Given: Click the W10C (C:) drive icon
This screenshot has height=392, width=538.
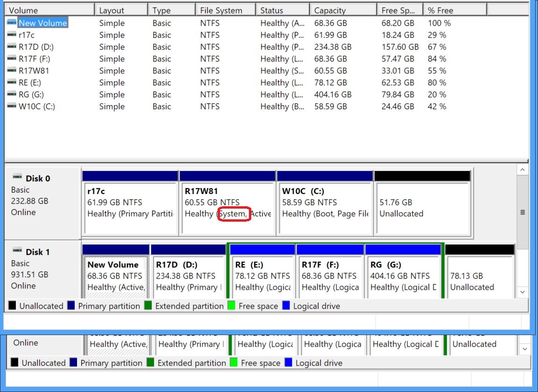Looking at the screenshot, I should 12,106.
